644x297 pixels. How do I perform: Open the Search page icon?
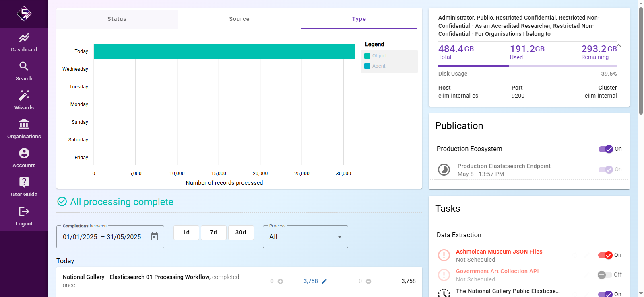(24, 66)
